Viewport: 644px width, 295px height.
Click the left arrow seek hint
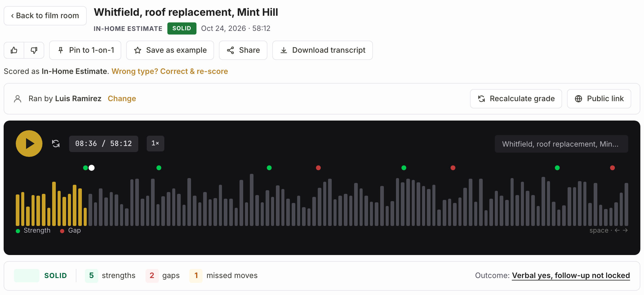pyautogui.click(x=617, y=230)
